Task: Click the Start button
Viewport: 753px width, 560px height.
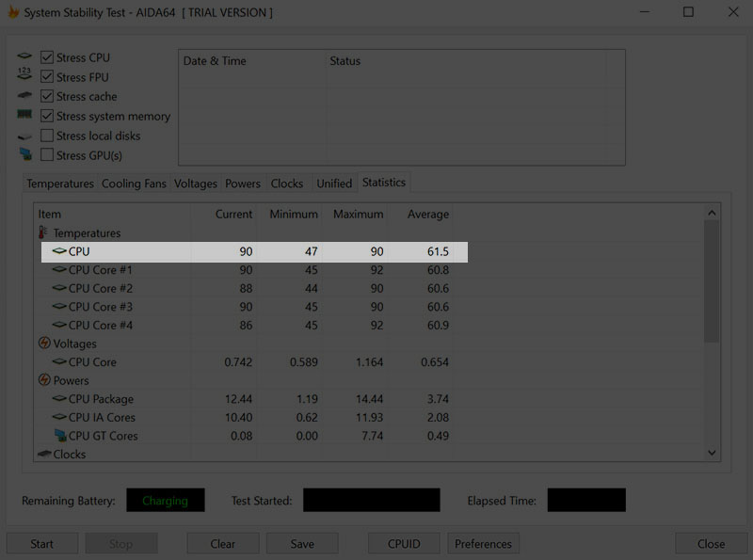Action: (42, 544)
